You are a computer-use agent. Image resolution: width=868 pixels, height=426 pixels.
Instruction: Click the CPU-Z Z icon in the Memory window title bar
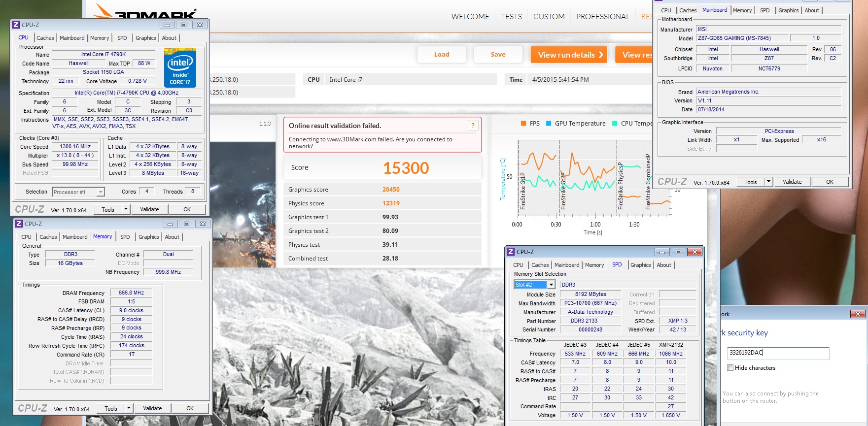click(x=19, y=224)
